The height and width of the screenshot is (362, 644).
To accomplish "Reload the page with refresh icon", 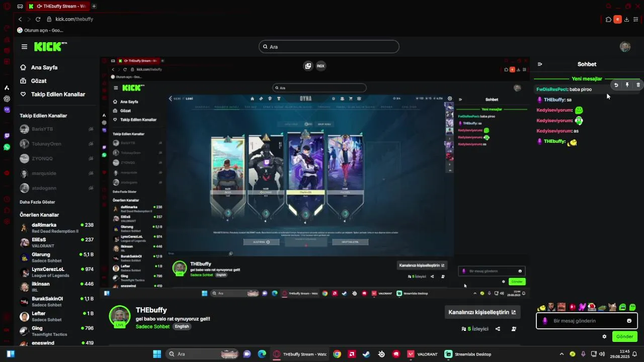I will [x=38, y=19].
